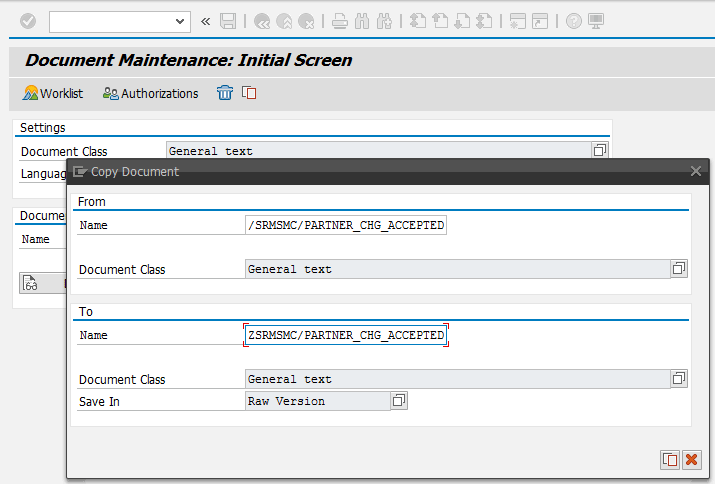Click the customize layout monitor icon
The height and width of the screenshot is (484, 715).
(597, 21)
